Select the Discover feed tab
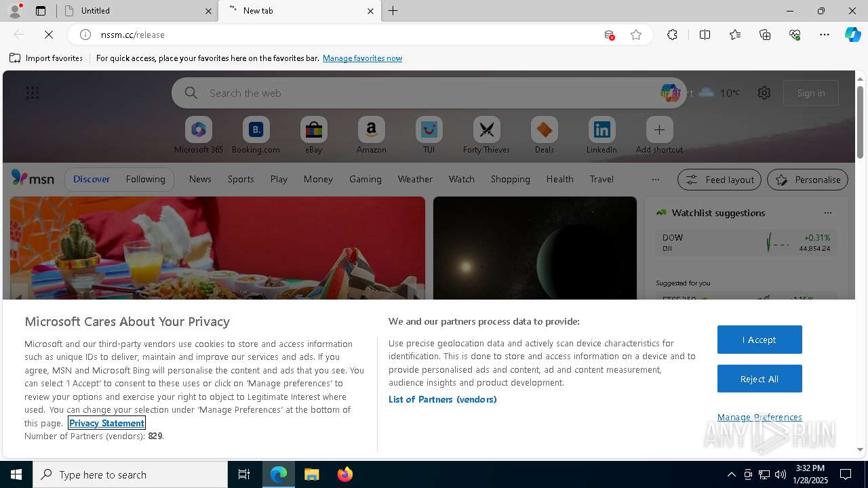 [92, 179]
